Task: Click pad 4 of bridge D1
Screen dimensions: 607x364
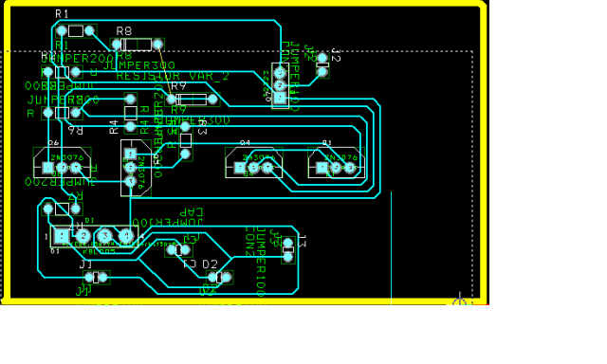Action: (x=126, y=236)
